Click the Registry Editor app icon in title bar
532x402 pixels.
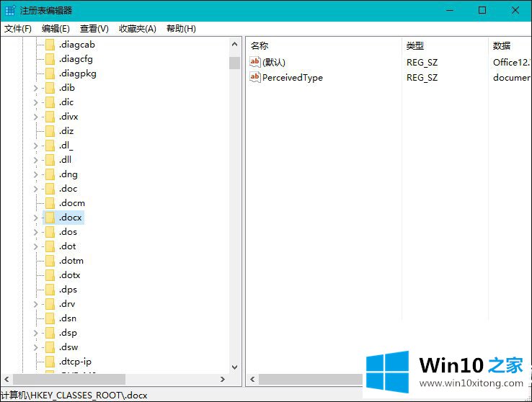point(9,10)
